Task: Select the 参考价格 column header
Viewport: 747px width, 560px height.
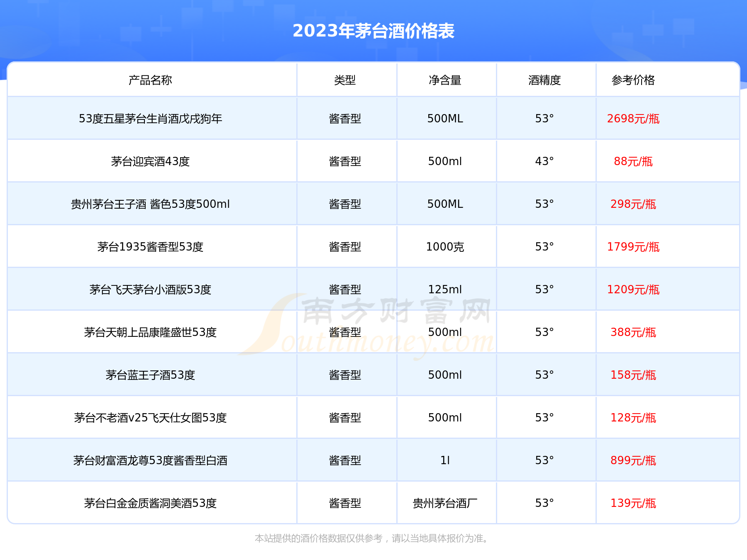Action: click(633, 80)
